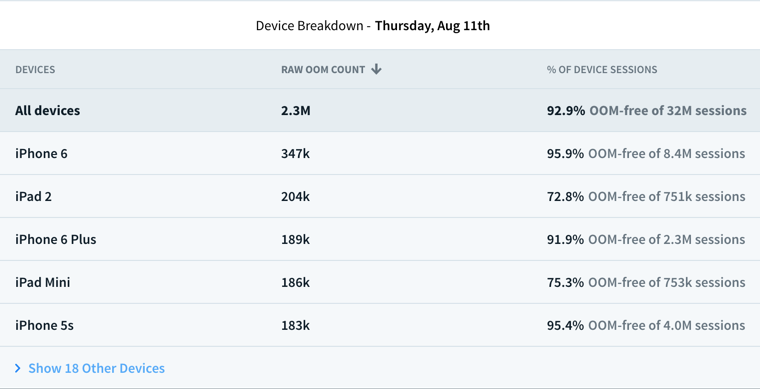Click the 92.9% OOM-free of 32M sessions

tap(647, 110)
